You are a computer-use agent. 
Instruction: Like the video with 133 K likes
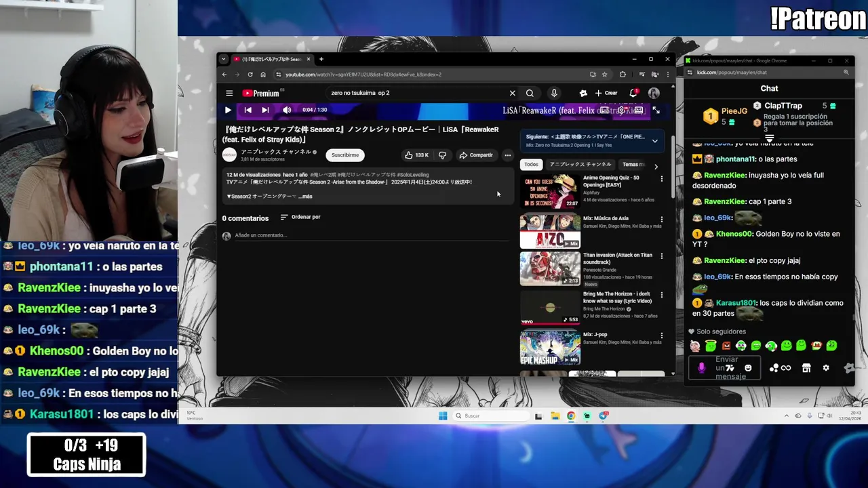click(416, 155)
